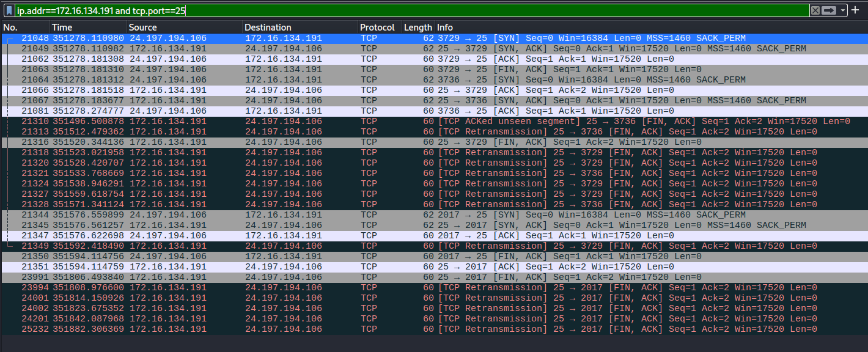Select retransmission packet 24201
Viewport: 868px width, 352px height.
[x=434, y=318]
